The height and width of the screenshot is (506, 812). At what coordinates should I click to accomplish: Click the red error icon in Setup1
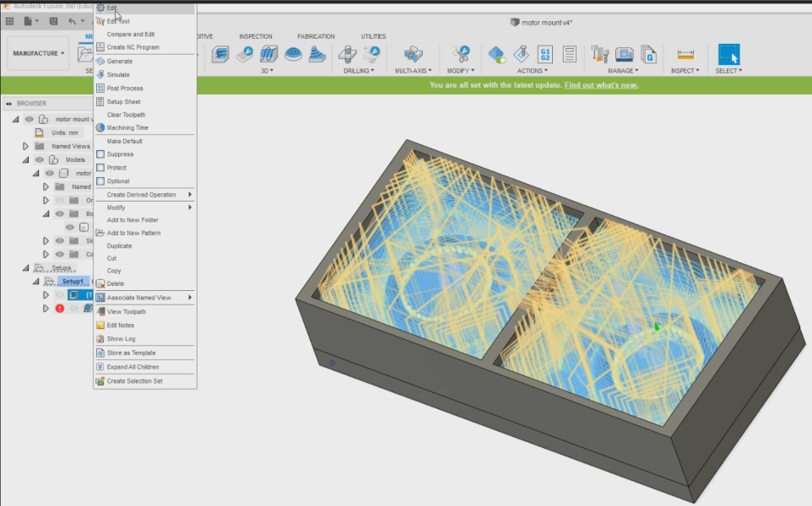tap(60, 309)
